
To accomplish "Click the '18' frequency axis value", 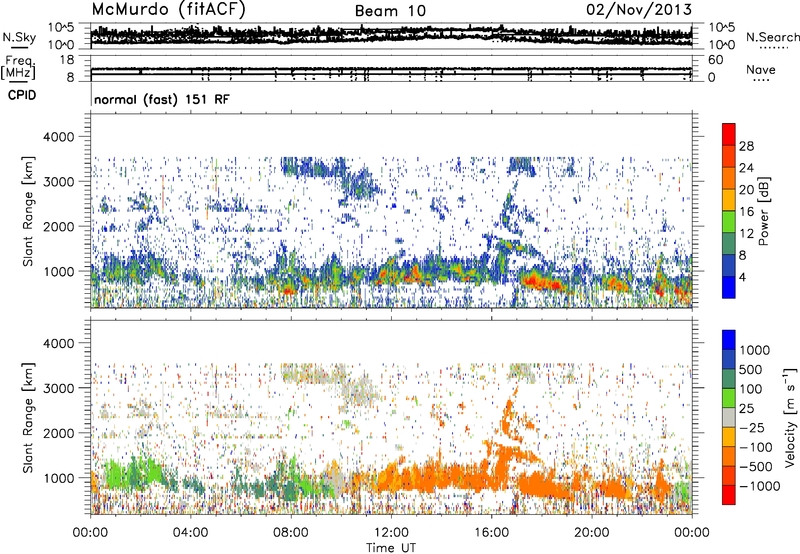I will point(66,60).
